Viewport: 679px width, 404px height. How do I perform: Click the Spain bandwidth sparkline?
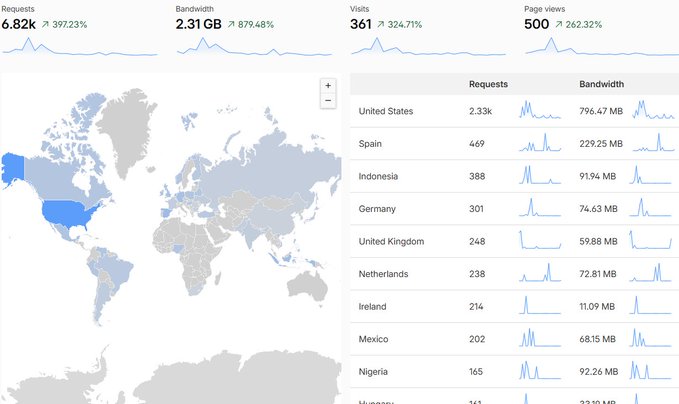(x=653, y=142)
